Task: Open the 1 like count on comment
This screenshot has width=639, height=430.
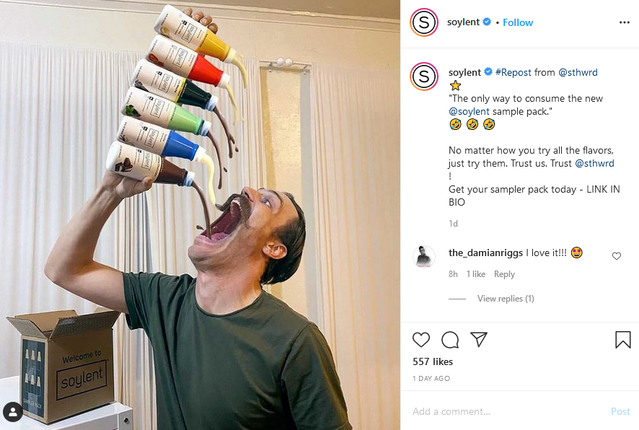Action: (476, 274)
